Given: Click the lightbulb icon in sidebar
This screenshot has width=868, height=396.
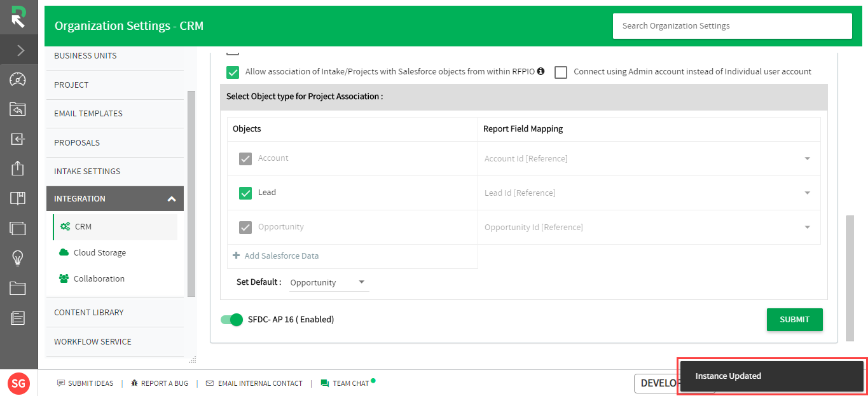Looking at the screenshot, I should coord(18,258).
